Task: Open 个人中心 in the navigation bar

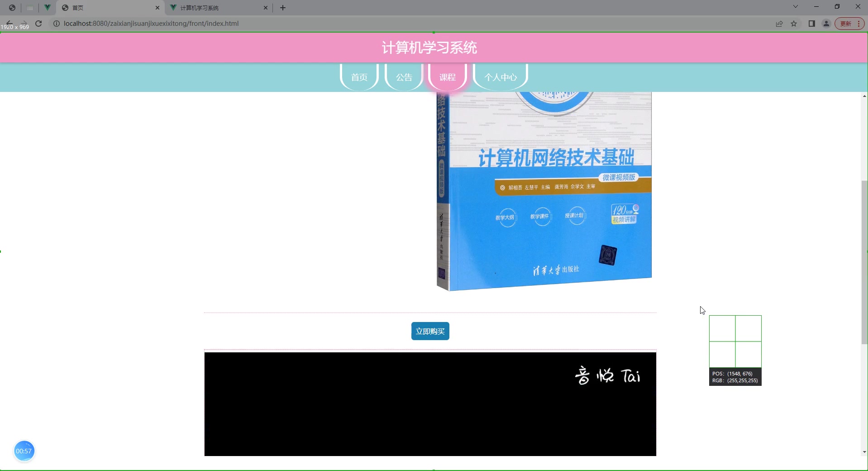Action: tap(501, 77)
